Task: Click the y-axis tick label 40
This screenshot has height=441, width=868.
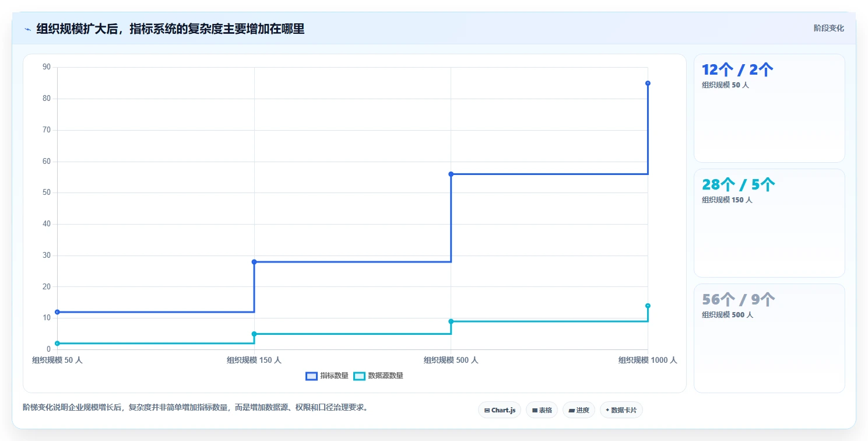Action: tap(47, 224)
